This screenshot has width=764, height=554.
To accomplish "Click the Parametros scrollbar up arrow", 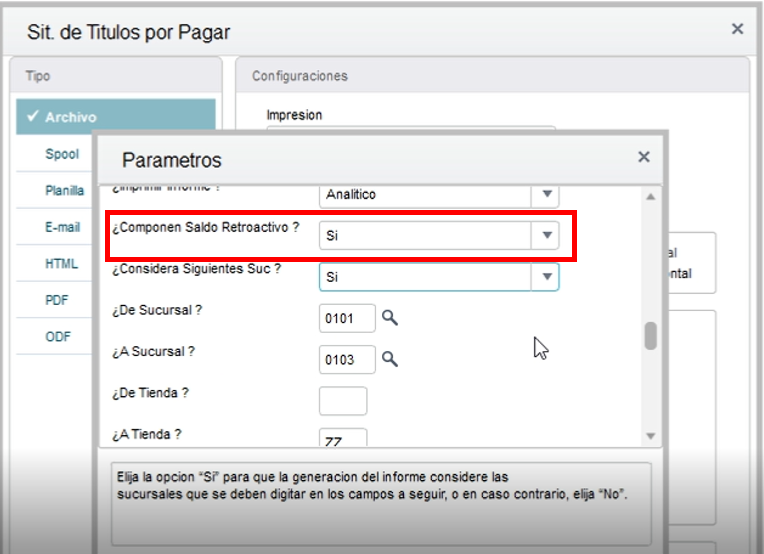I will [650, 197].
